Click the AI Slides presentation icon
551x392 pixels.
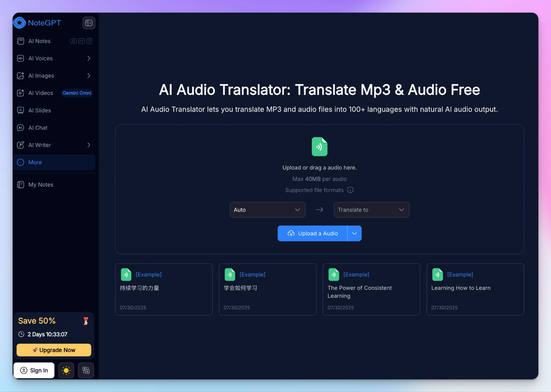tap(20, 110)
